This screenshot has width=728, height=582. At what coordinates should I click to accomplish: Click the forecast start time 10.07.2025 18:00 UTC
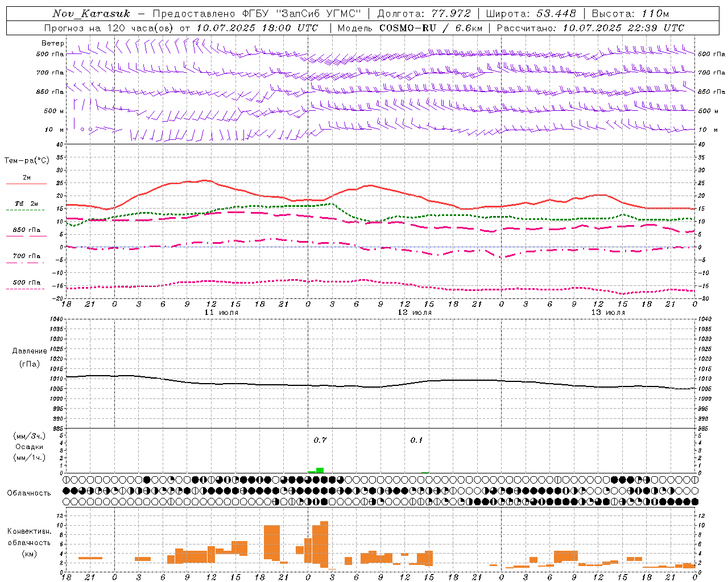(x=257, y=28)
